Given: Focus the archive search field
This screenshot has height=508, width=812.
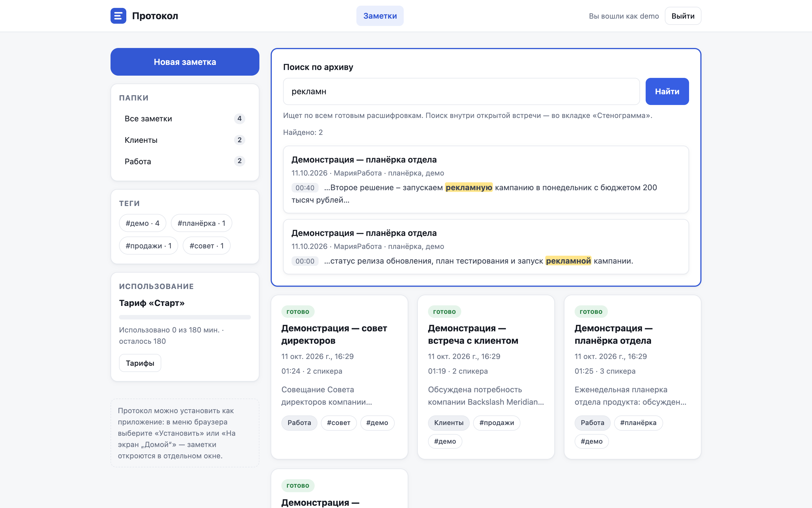Looking at the screenshot, I should pyautogui.click(x=461, y=91).
